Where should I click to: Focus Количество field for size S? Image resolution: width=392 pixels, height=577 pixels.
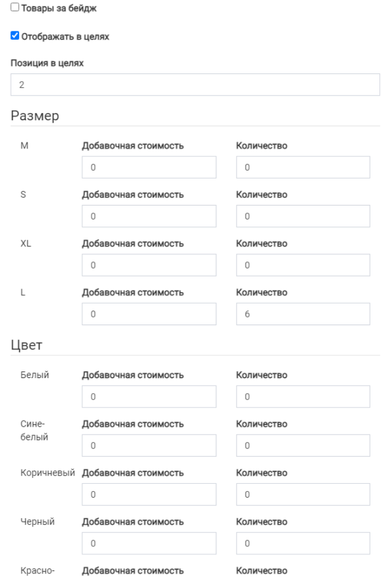pyautogui.click(x=303, y=216)
